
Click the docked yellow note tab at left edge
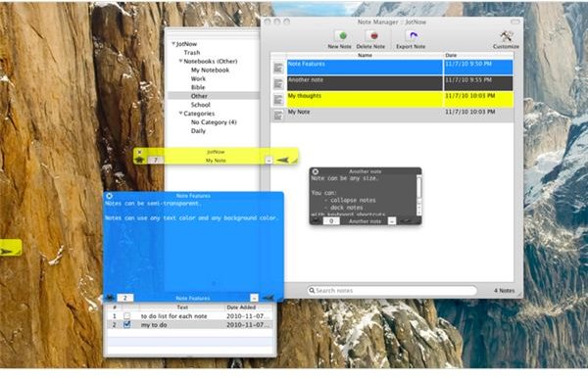(x=11, y=248)
